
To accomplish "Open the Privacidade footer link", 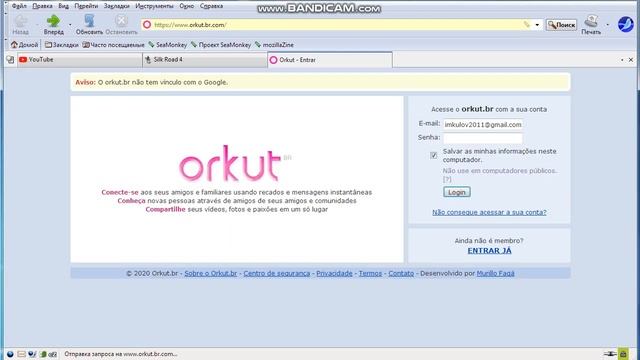I will [x=334, y=273].
